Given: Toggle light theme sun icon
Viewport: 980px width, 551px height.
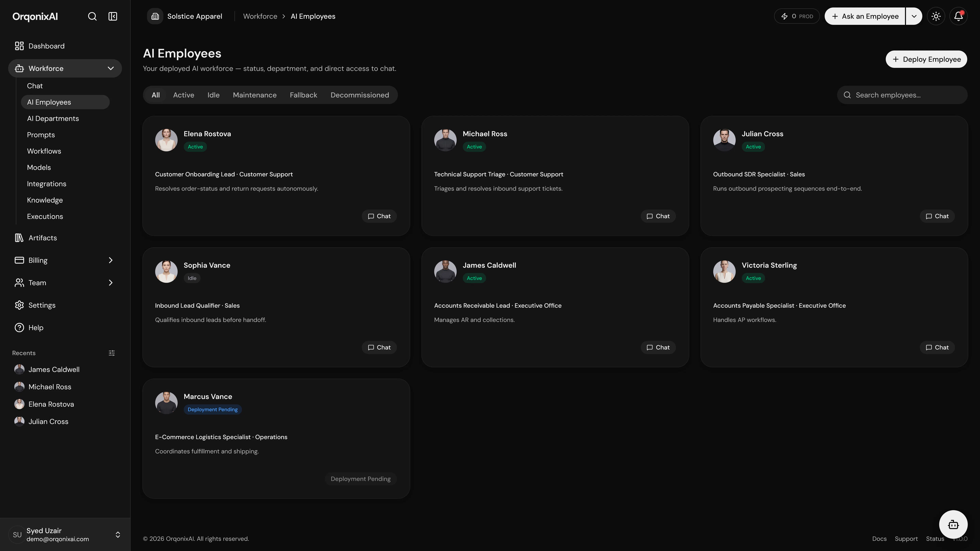Looking at the screenshot, I should coord(936,16).
